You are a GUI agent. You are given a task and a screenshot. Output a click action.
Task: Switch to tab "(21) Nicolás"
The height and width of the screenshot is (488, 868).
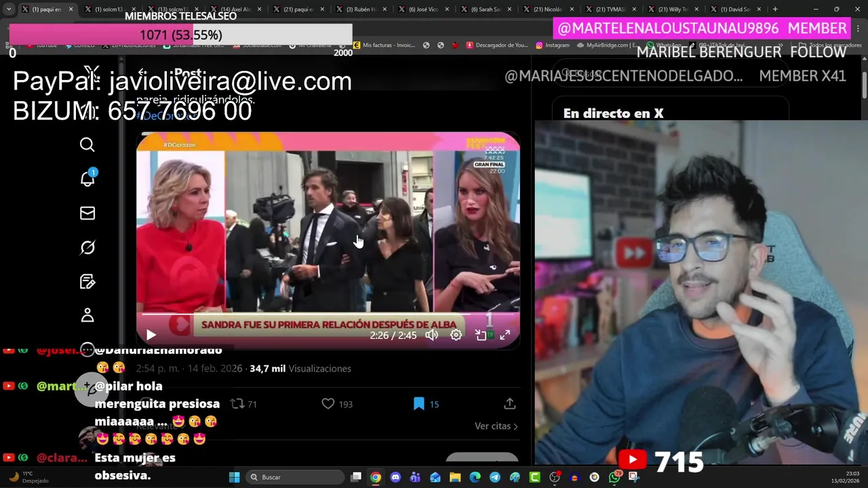point(547,9)
